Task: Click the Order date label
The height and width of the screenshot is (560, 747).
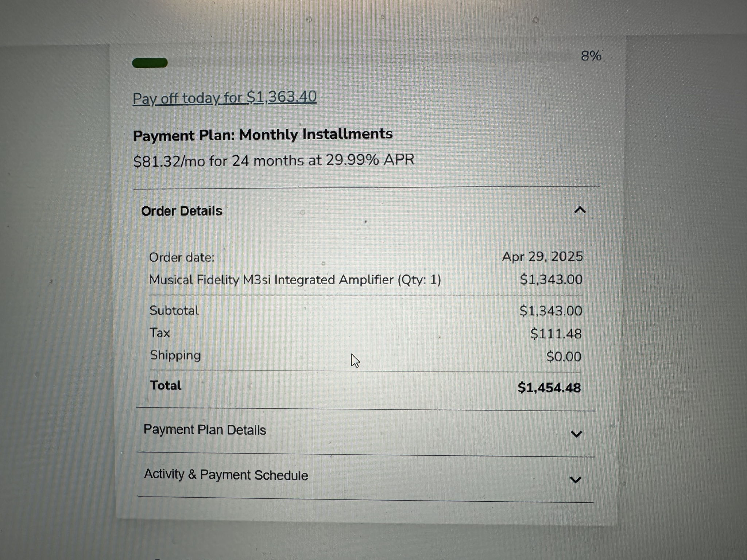Action: [x=182, y=257]
